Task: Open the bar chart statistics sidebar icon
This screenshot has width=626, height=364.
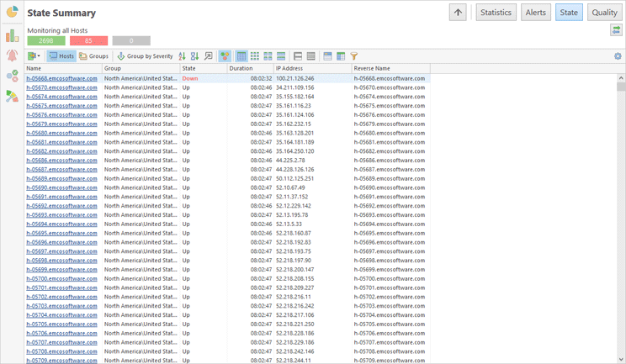Action: [x=12, y=35]
